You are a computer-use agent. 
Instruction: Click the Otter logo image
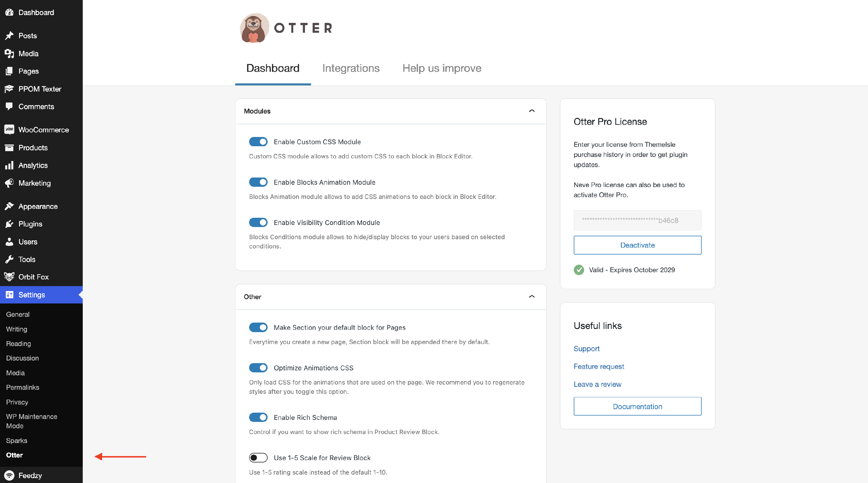(254, 28)
